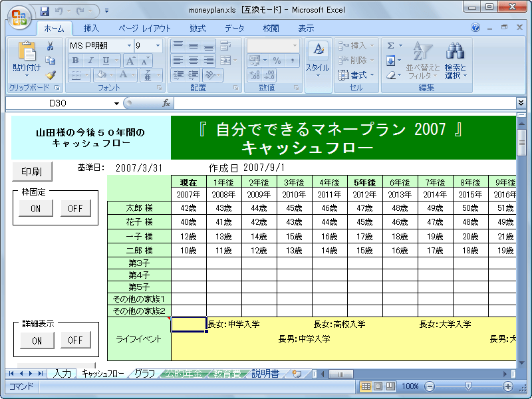Align text to the top

(178, 45)
